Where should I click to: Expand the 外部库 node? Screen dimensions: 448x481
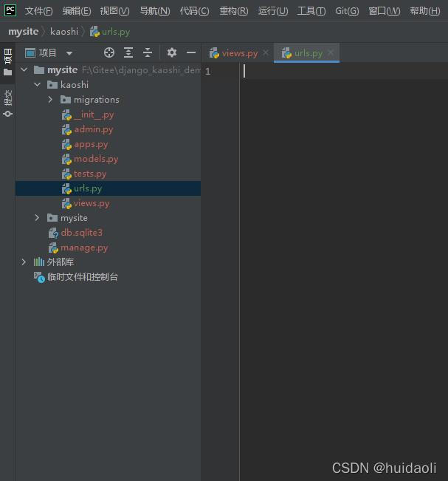coord(24,262)
